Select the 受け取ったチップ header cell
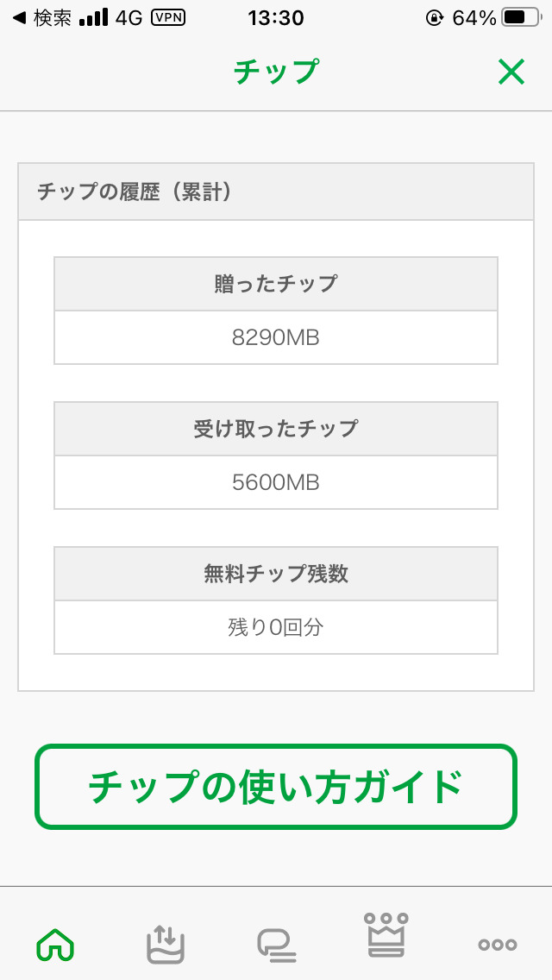 [276, 429]
